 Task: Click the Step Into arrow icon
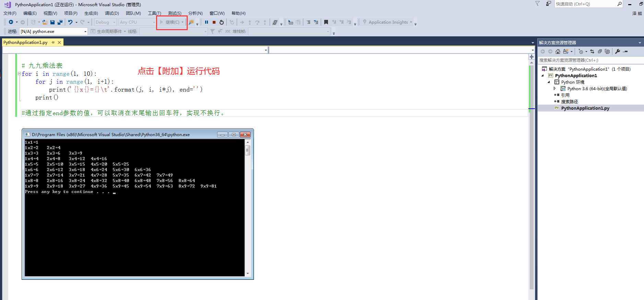(x=250, y=22)
